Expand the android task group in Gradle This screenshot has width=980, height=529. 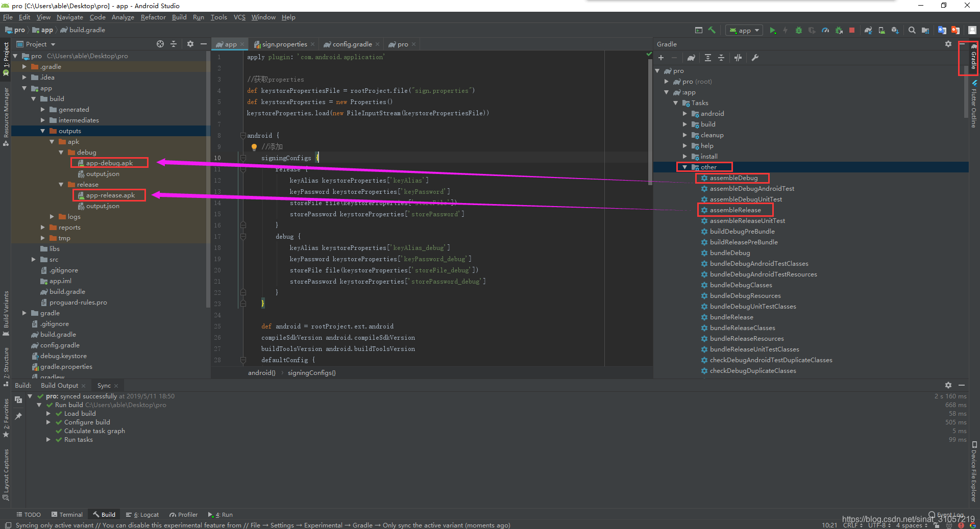point(685,114)
